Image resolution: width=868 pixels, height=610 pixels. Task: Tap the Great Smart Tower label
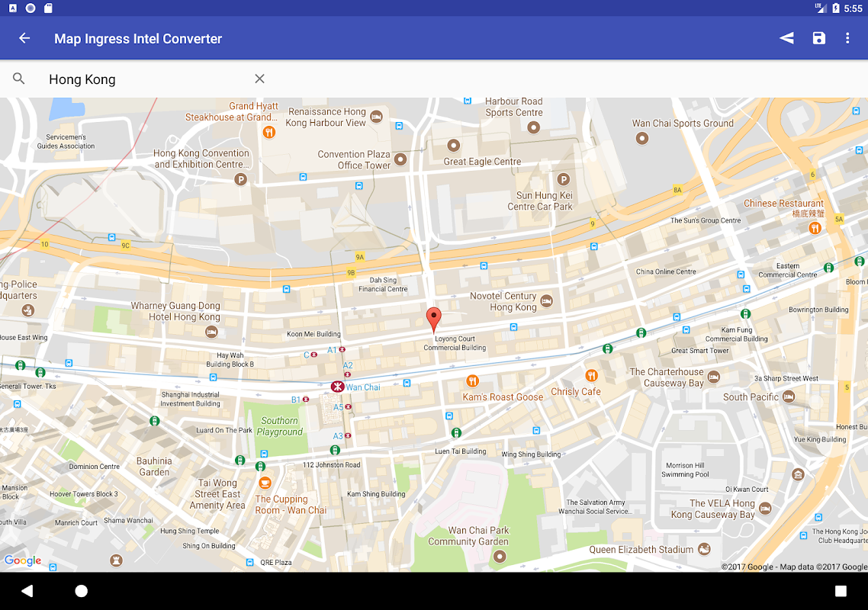699,351
